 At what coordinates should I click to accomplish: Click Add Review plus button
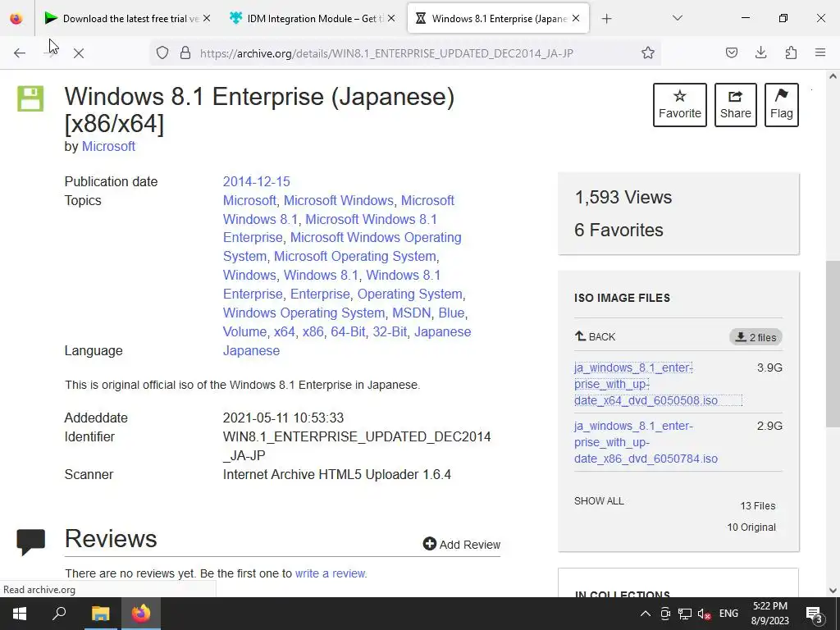(461, 545)
